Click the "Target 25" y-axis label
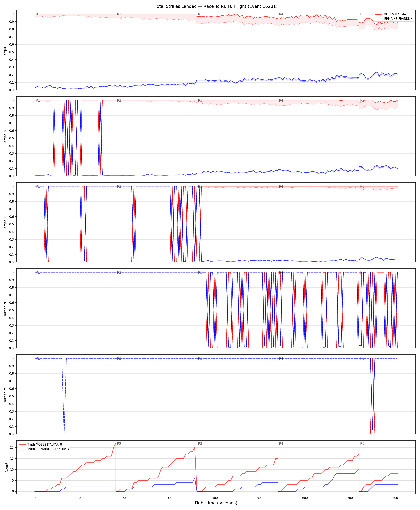 click(x=5, y=394)
